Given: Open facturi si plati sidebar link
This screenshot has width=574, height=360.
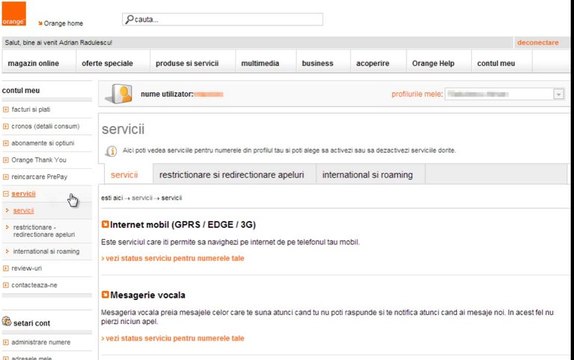Looking at the screenshot, I should [31, 110].
